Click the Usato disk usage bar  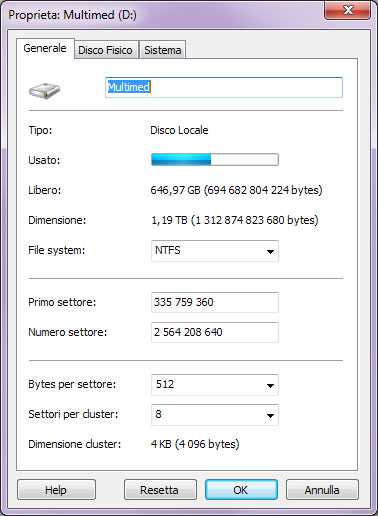tap(215, 160)
